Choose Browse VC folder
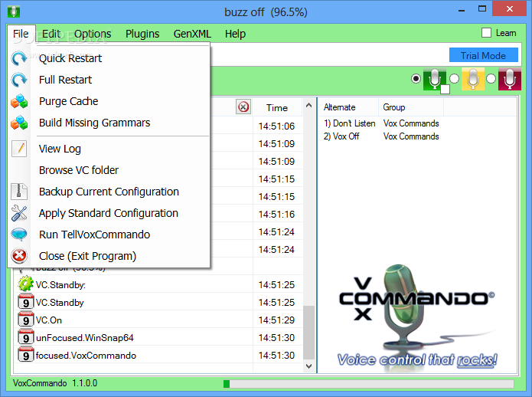Viewport: 532px width, 397px height. (x=109, y=170)
